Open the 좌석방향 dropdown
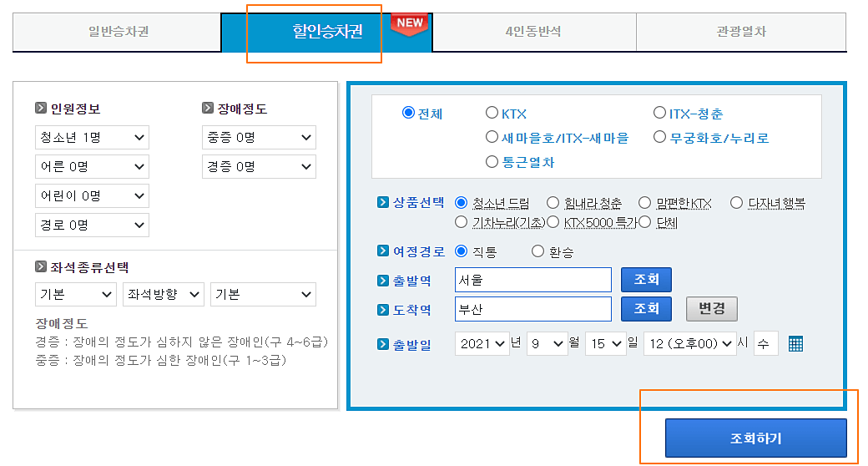The image size is (868, 466). coord(164,294)
